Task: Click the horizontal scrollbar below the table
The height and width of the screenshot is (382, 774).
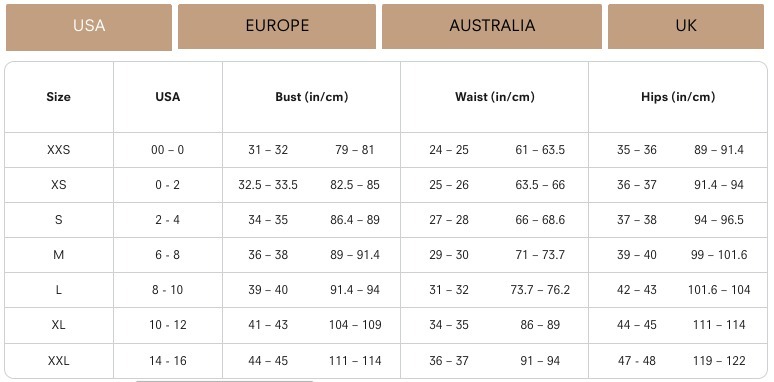Action: point(225,381)
